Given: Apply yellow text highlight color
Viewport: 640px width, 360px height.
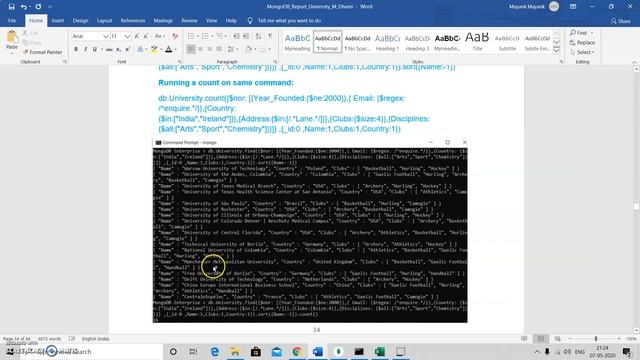Looking at the screenshot, I should point(153,49).
